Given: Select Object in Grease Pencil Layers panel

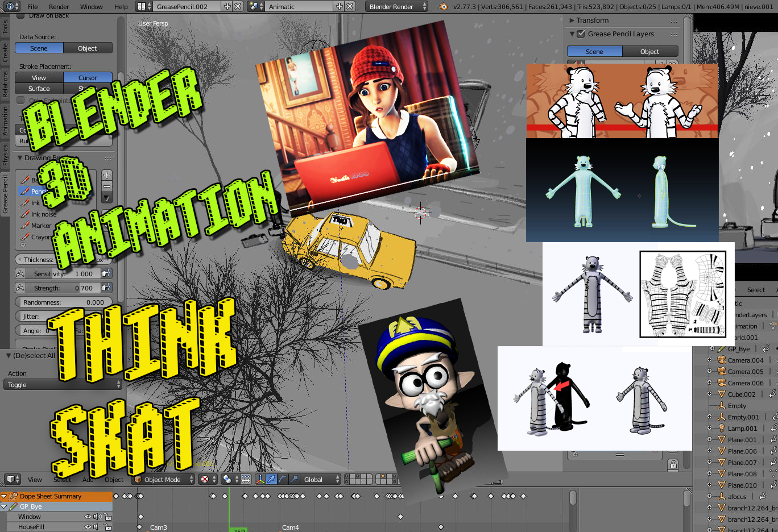Looking at the screenshot, I should [x=650, y=51].
